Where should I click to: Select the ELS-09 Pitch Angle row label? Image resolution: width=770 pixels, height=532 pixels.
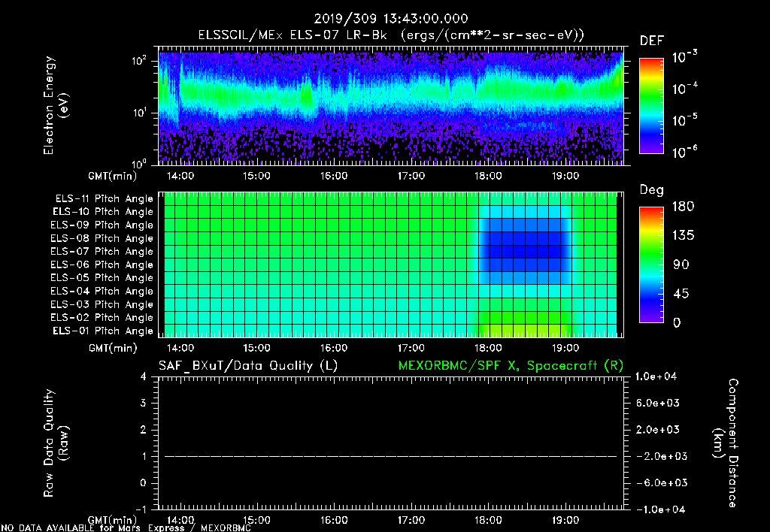[102, 225]
